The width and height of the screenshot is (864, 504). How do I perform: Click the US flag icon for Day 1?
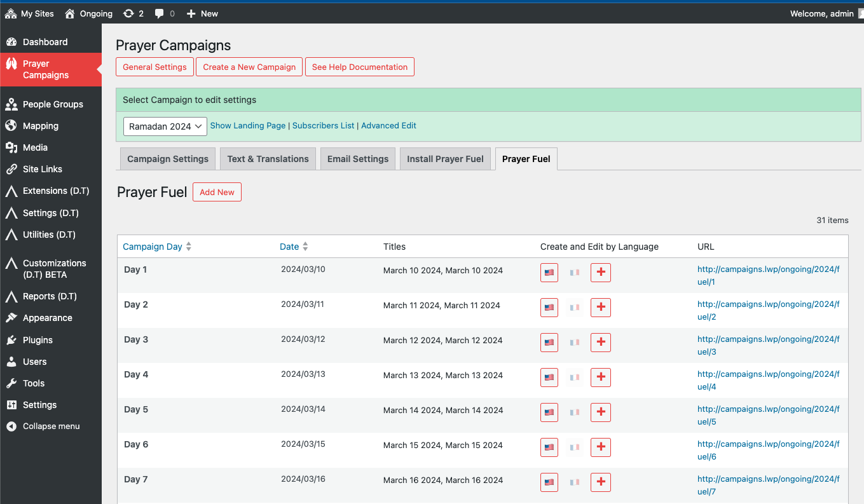tap(549, 273)
